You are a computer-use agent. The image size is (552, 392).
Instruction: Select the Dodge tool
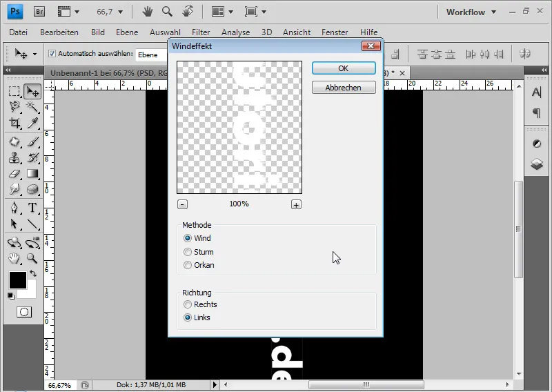click(14, 189)
